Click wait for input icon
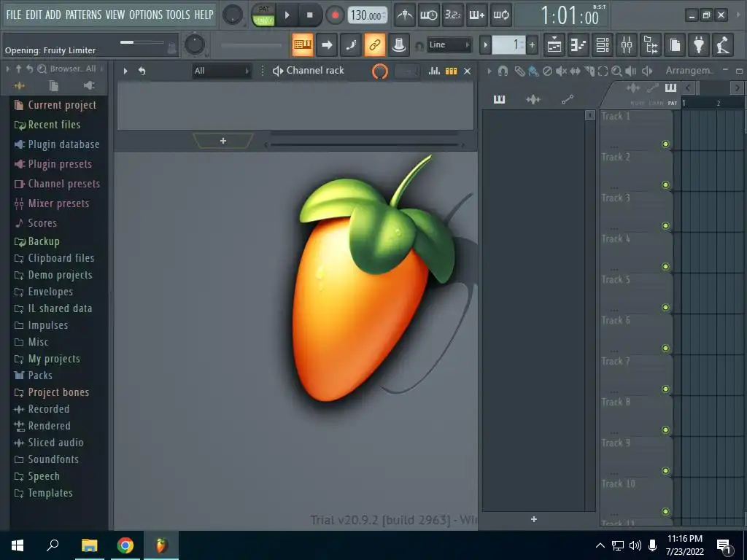Screen dimensions: 747x560 click(x=428, y=15)
